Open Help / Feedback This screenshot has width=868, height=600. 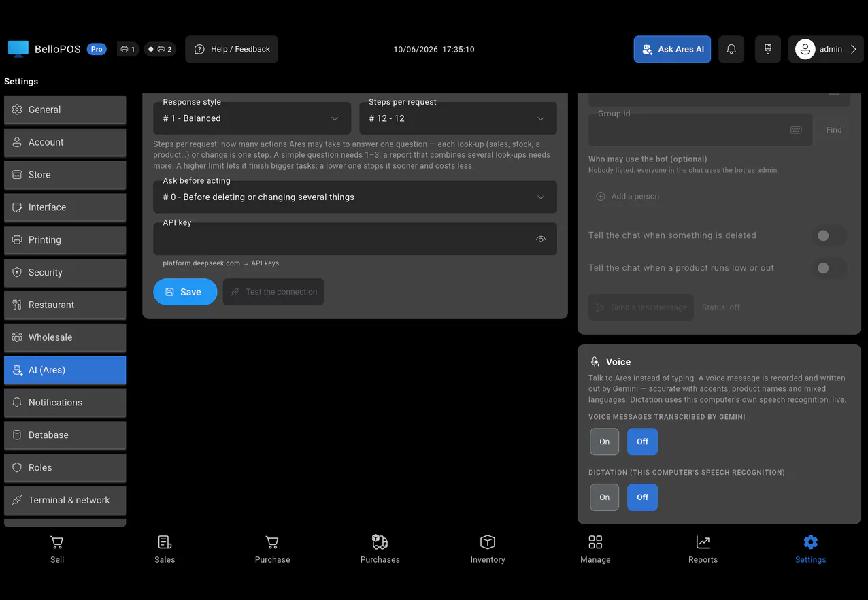tap(232, 49)
